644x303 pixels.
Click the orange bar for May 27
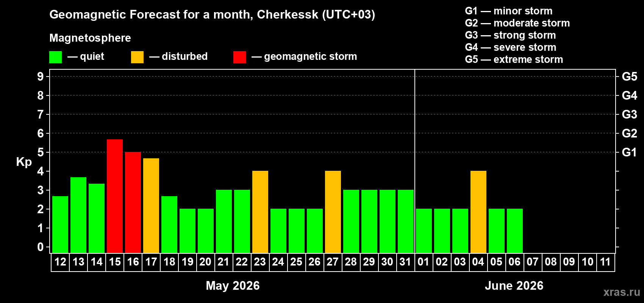333,212
